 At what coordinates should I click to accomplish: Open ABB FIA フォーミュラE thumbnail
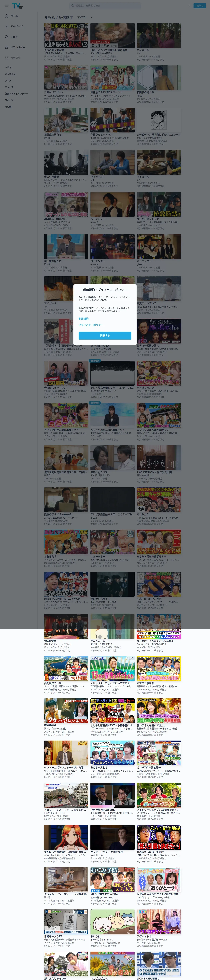pyautogui.click(x=66, y=795)
